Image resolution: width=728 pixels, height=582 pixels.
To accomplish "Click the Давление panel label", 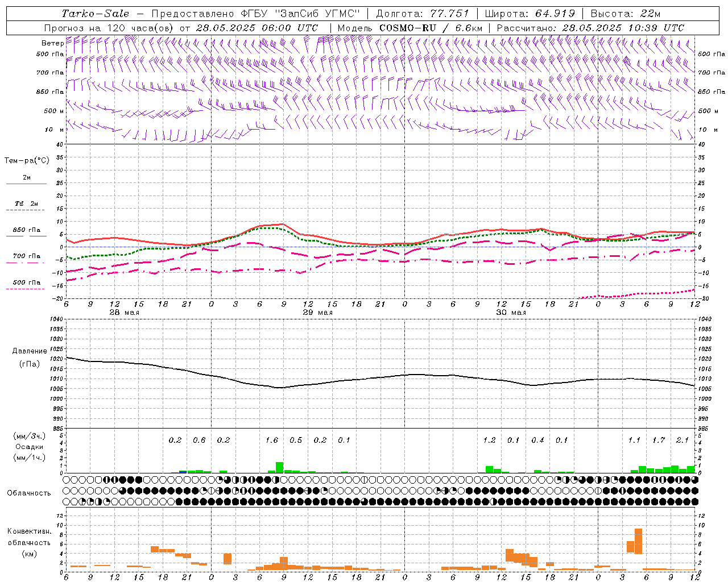I will pos(30,351).
